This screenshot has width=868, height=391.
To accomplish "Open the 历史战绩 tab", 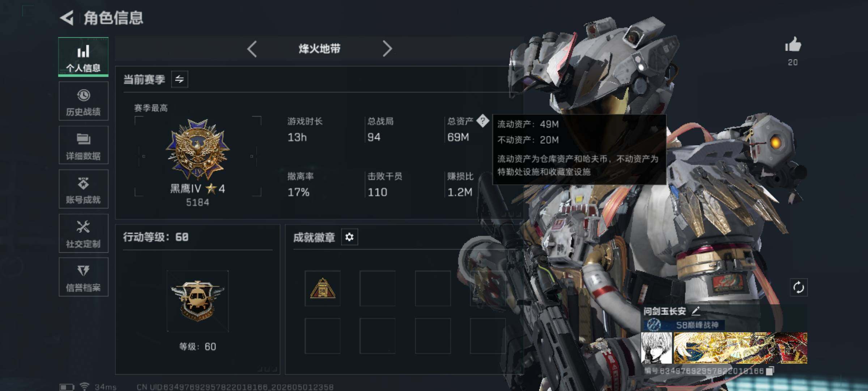I will 83,101.
